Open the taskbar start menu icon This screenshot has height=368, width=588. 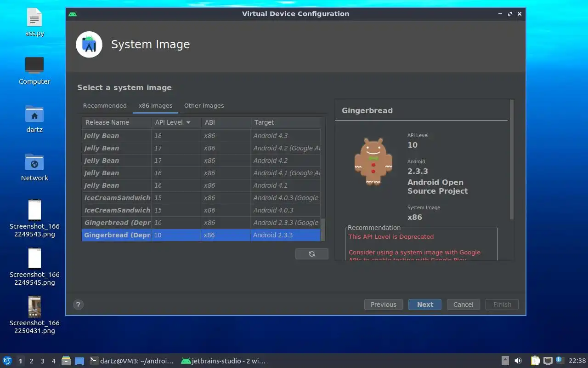[x=7, y=361]
